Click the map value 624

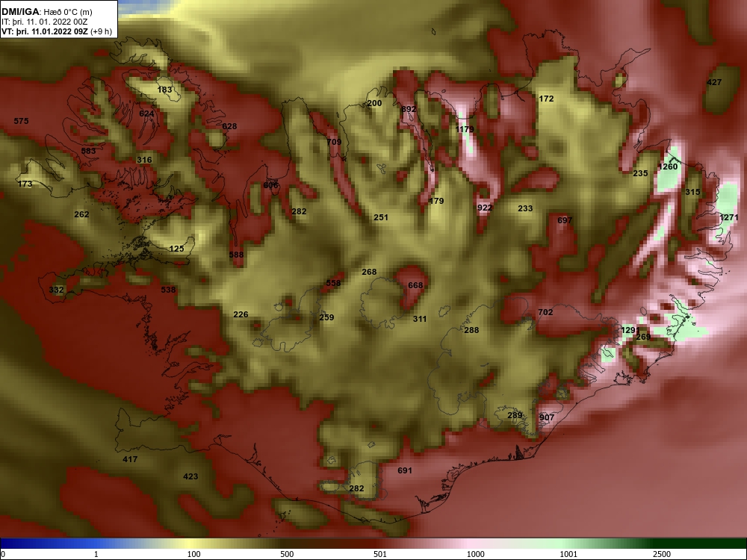coord(146,113)
